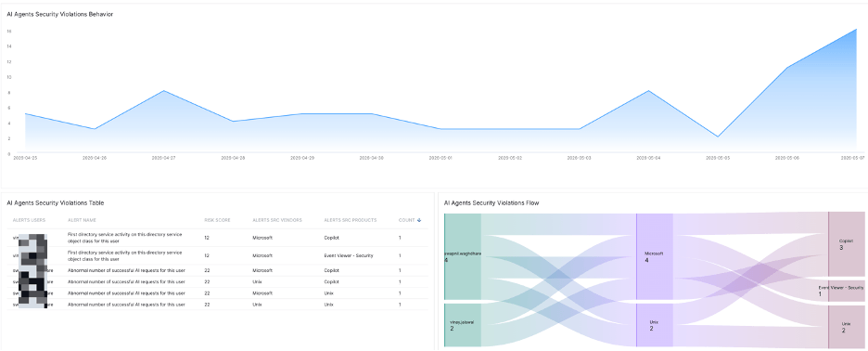Select the vinay.jaiswal node in the flow chart
Screen dimensions: 868x351
[463, 325]
